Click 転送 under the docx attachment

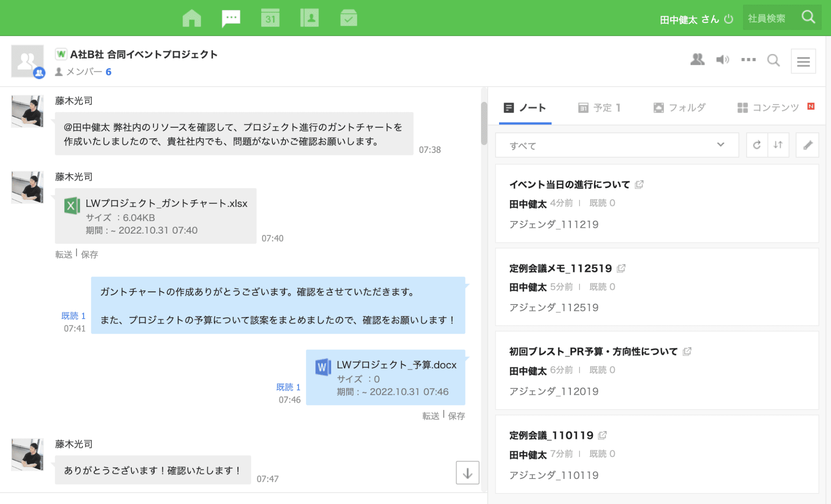click(x=431, y=416)
